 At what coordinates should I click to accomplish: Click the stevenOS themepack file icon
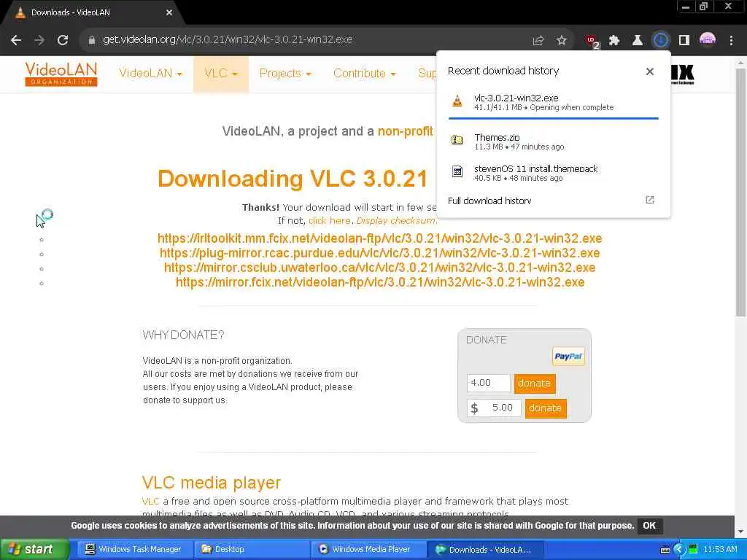pyautogui.click(x=457, y=172)
